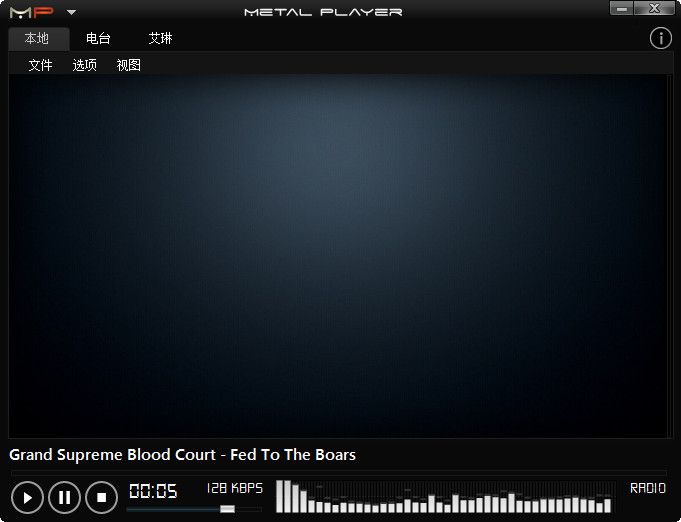Expand the dropdown arrow beside MP logo
The image size is (681, 522).
click(x=71, y=12)
